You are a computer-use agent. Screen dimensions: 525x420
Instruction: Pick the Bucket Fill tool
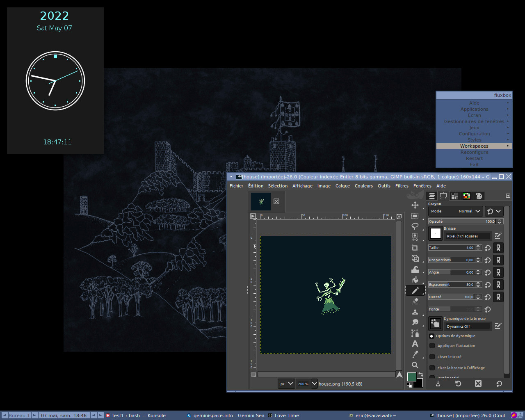pos(415,280)
